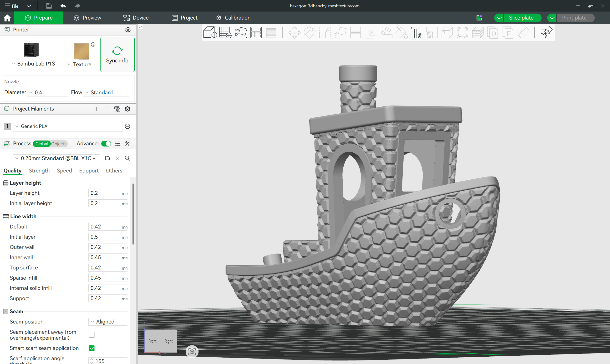Click the Add plate grid icon
610x364 pixels.
pos(225,33)
